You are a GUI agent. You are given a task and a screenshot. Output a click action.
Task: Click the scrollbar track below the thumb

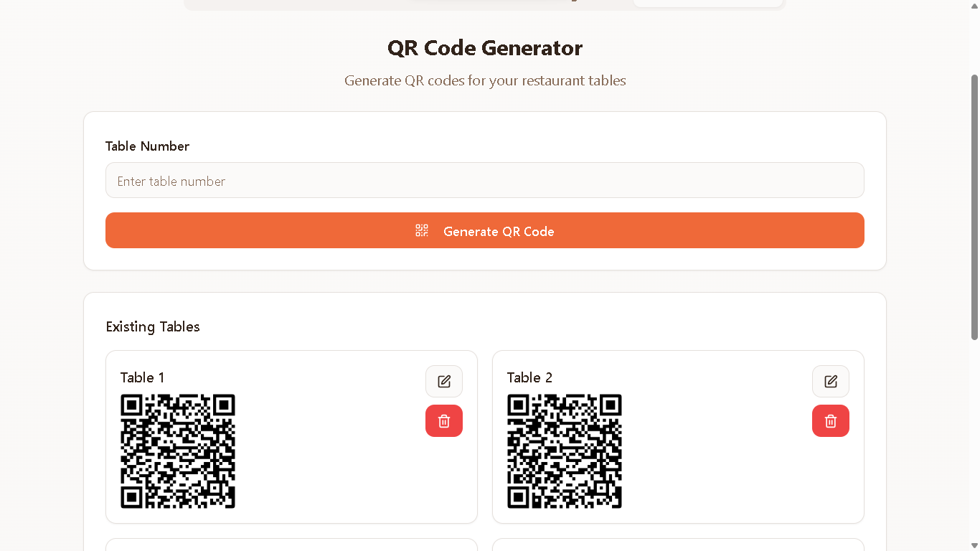[974, 445]
